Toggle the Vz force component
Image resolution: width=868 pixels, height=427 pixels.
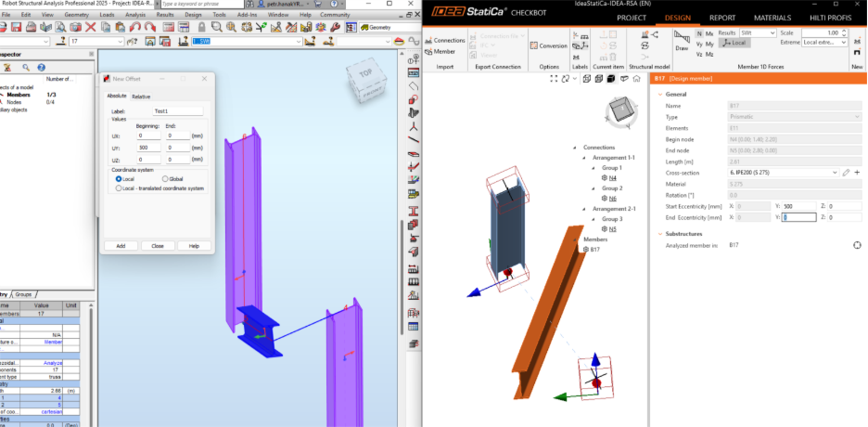tap(699, 54)
